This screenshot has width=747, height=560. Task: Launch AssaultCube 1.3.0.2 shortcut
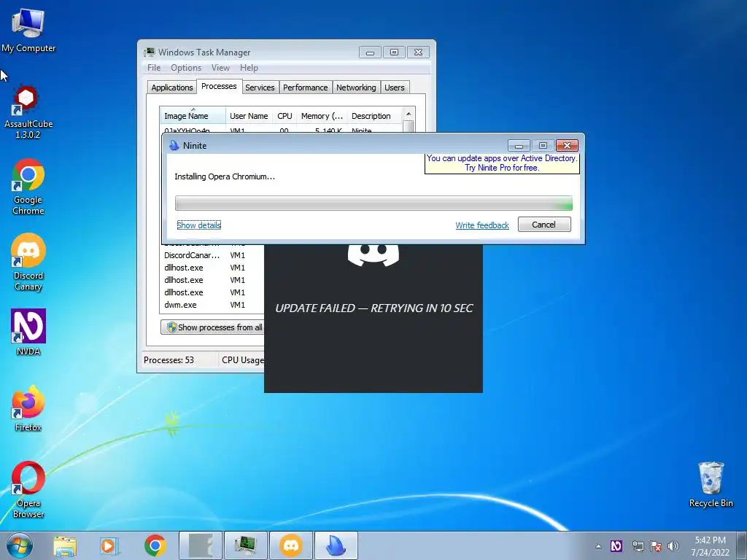tap(28, 112)
